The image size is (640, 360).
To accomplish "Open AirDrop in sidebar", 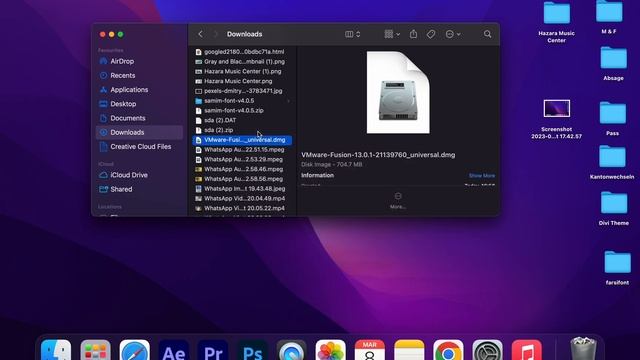I will [139, 61].
